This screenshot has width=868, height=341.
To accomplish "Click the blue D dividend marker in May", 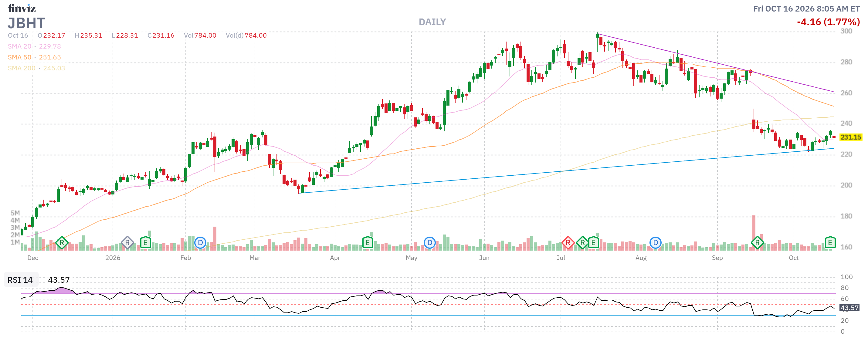I will [430, 243].
